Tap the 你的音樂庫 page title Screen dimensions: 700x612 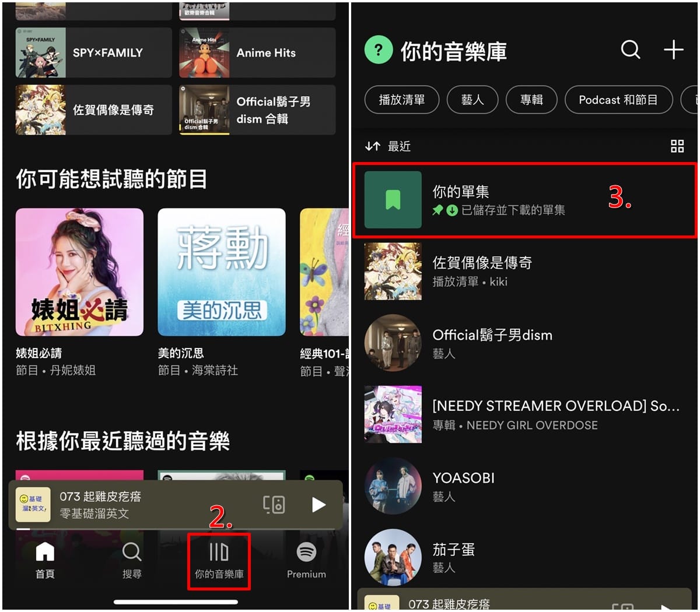(453, 51)
